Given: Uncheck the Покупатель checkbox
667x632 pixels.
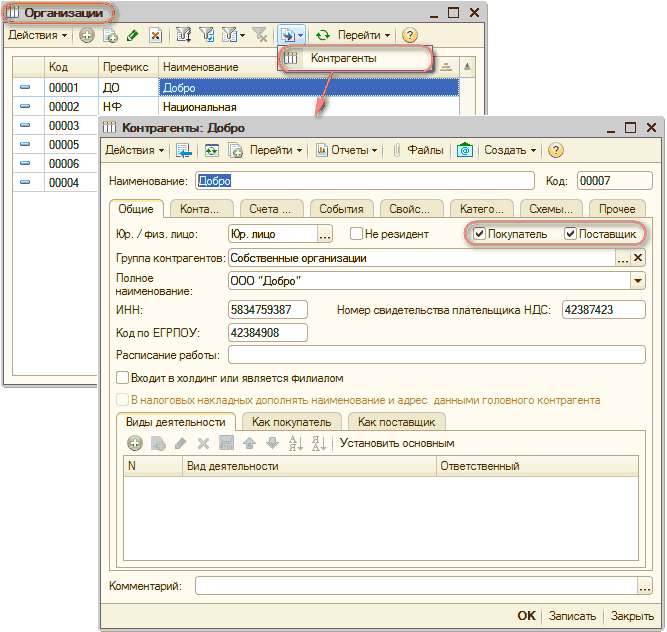Looking at the screenshot, I should pyautogui.click(x=481, y=234).
